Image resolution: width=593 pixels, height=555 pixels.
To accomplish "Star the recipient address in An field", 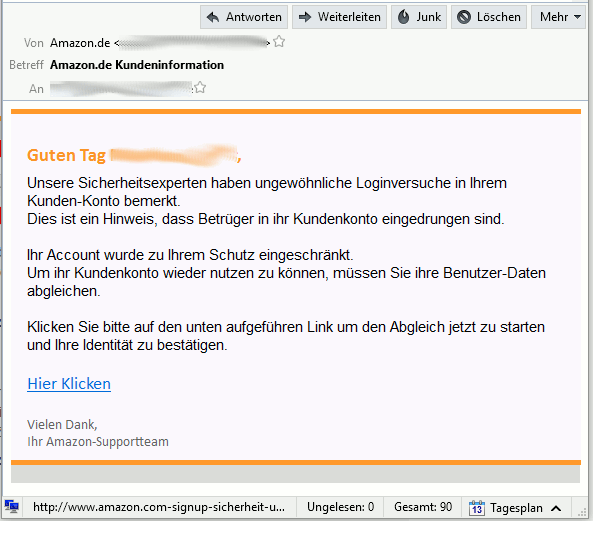I will point(200,88).
